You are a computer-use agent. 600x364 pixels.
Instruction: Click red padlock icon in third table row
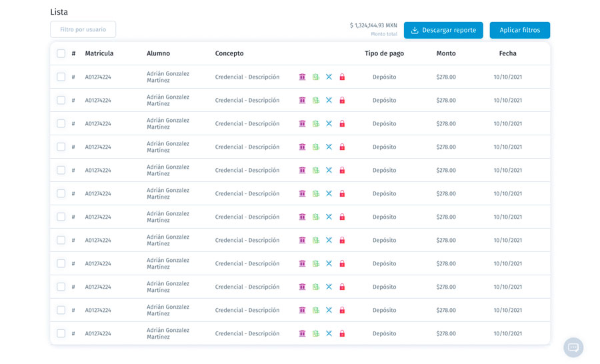point(342,123)
